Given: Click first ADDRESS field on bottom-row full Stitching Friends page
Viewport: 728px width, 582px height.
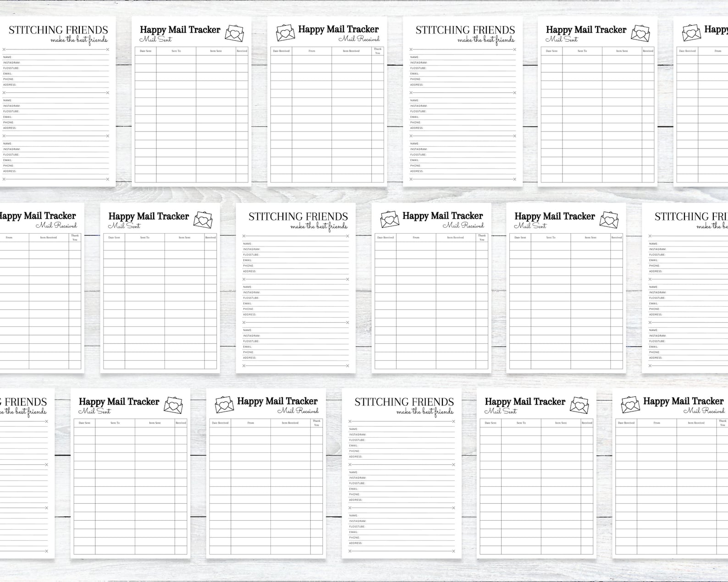Looking at the screenshot, I should click(402, 457).
